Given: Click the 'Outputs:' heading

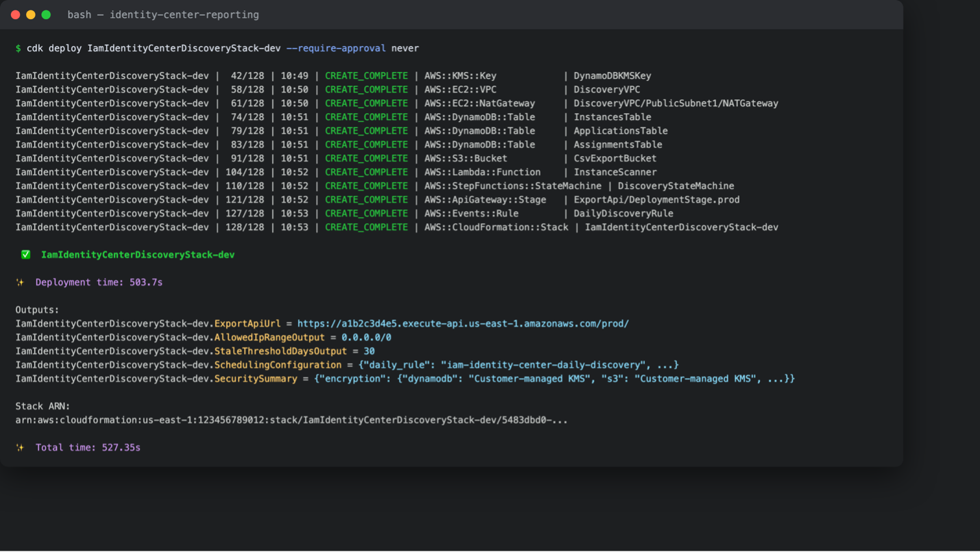Looking at the screenshot, I should pos(38,310).
